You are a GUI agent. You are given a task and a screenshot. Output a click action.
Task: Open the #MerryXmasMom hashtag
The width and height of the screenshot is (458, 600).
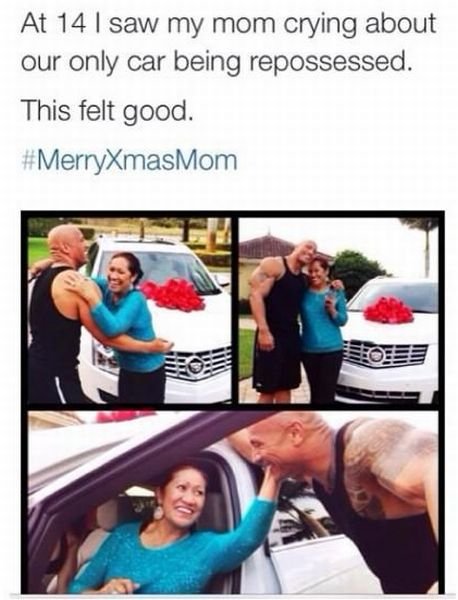click(x=130, y=161)
